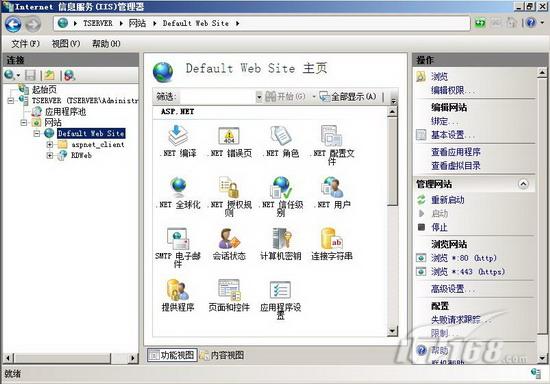Open the 帮助(H) menu
The image size is (550, 384).
click(106, 44)
